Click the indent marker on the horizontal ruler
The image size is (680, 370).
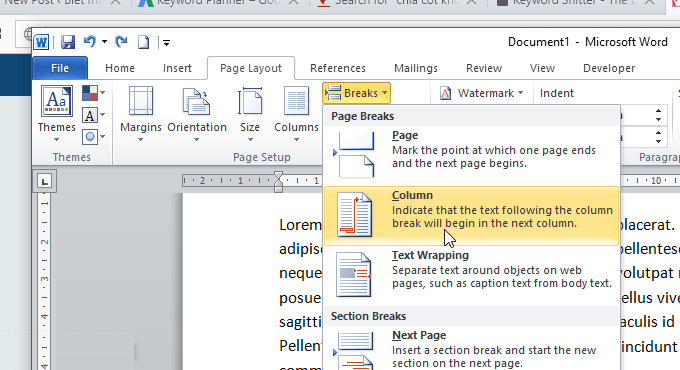pos(278,181)
